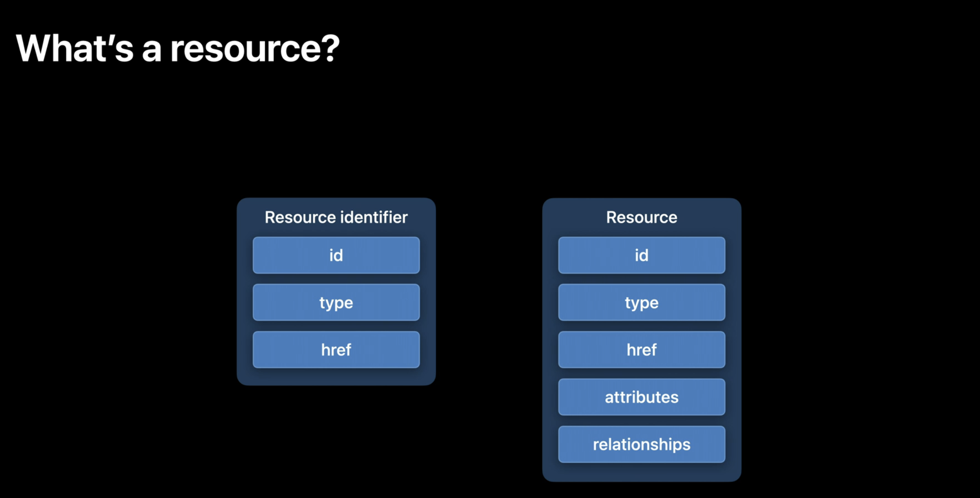Click the word "What's" in the title

click(74, 48)
